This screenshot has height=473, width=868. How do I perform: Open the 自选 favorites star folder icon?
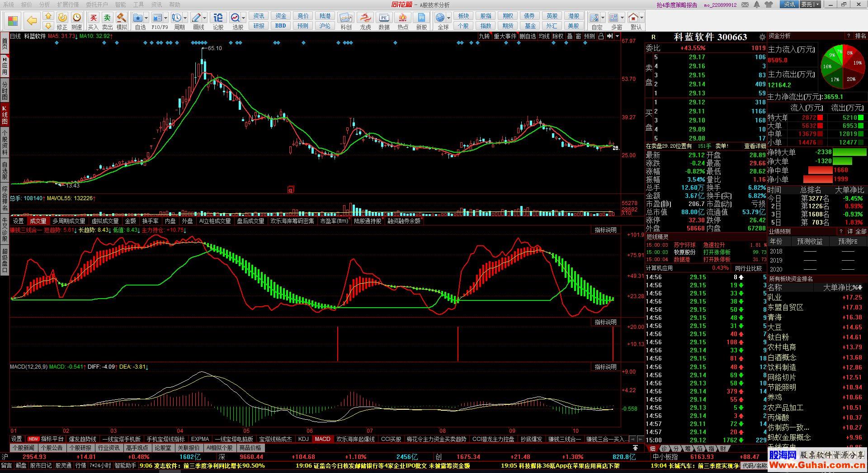pyautogui.click(x=138, y=18)
